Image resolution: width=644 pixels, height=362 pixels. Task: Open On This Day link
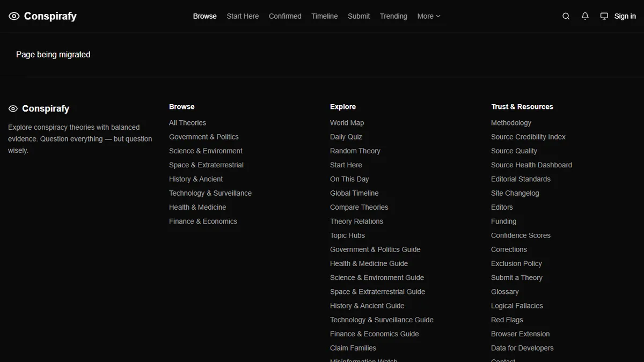[349, 179]
